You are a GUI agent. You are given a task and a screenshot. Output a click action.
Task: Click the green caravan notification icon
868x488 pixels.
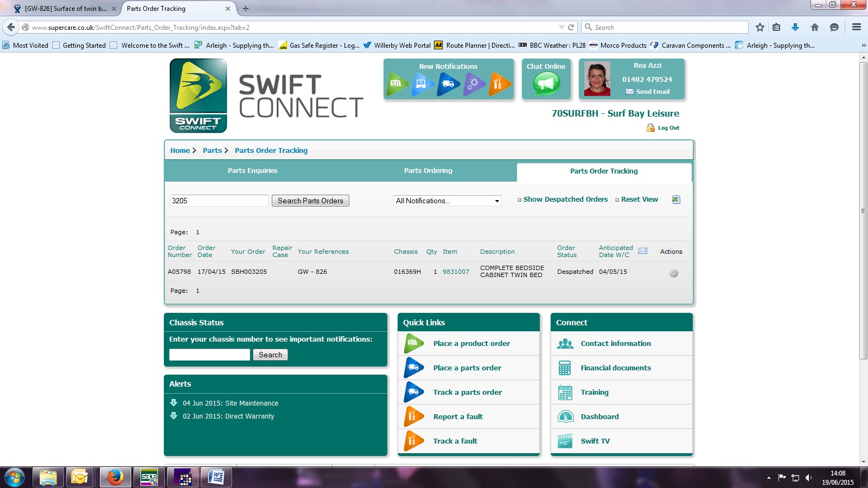pos(397,84)
